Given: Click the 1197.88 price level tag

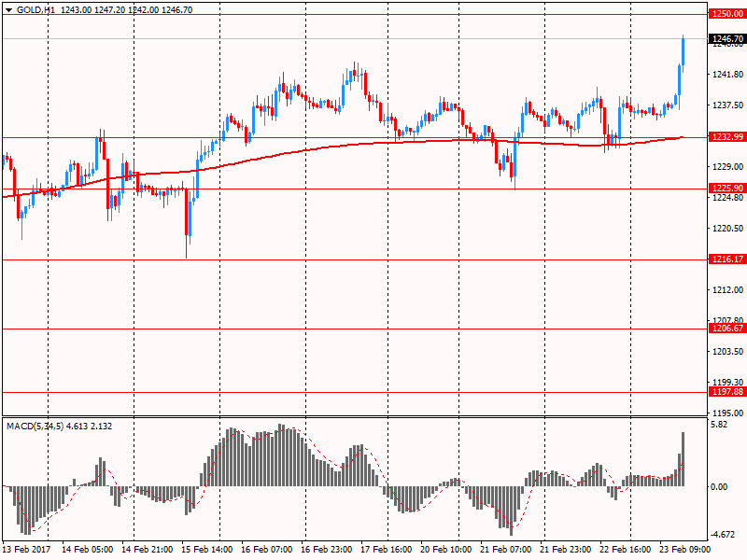Looking at the screenshot, I should (x=726, y=392).
